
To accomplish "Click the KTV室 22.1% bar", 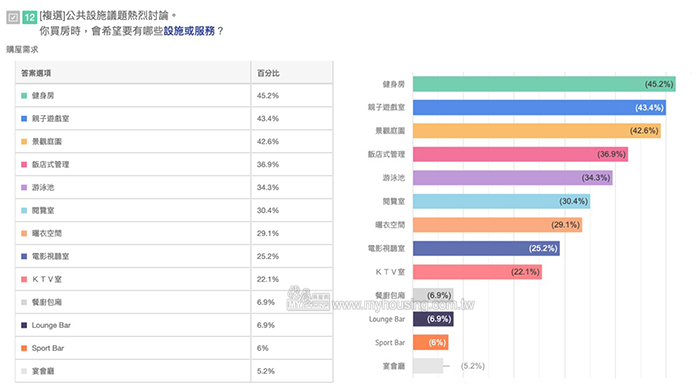I will pos(477,272).
